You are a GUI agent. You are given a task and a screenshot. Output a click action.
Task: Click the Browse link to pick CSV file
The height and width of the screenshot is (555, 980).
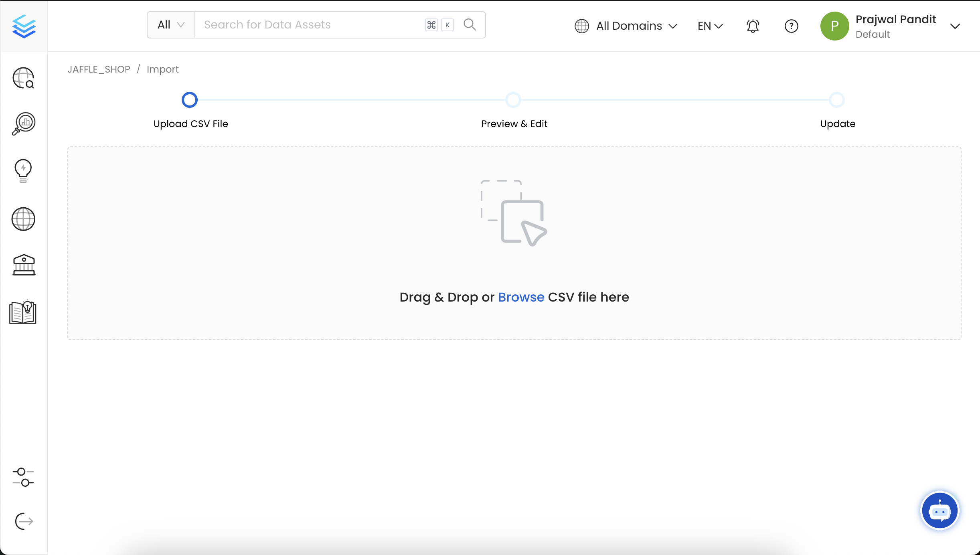pyautogui.click(x=520, y=297)
